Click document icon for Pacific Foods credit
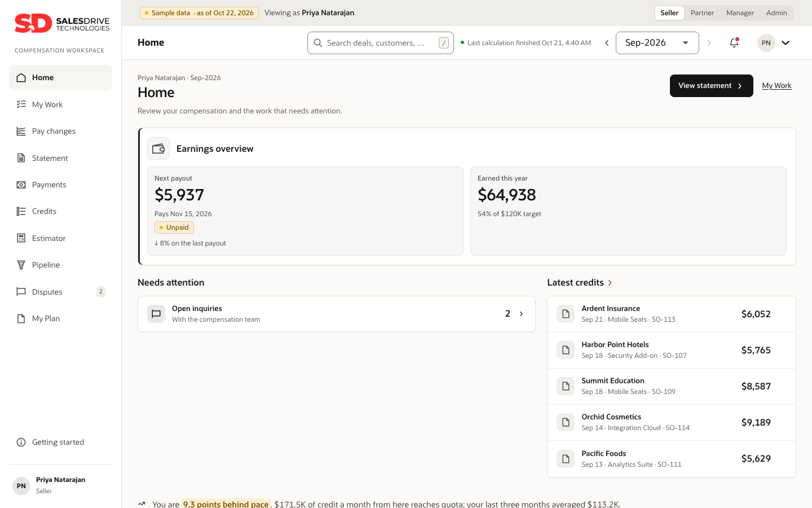This screenshot has width=812, height=508. [x=566, y=458]
